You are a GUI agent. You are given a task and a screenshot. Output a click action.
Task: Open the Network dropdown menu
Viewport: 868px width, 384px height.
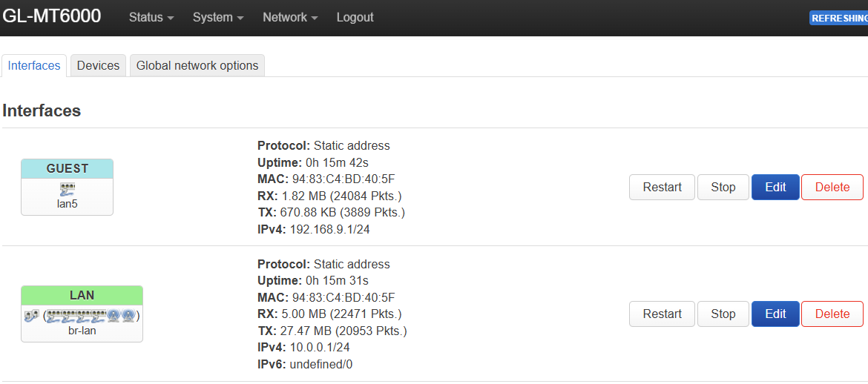290,17
